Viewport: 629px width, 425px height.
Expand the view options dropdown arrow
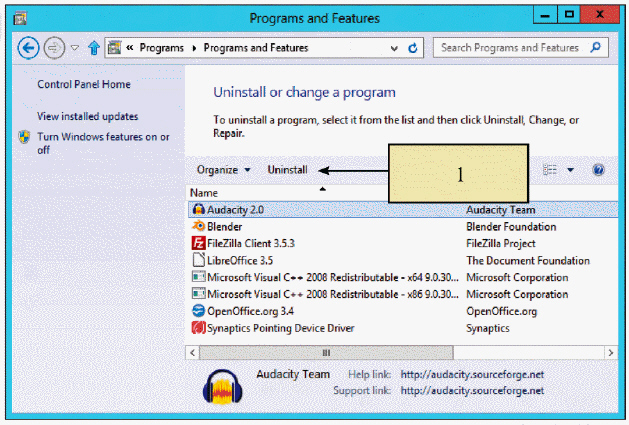click(570, 170)
